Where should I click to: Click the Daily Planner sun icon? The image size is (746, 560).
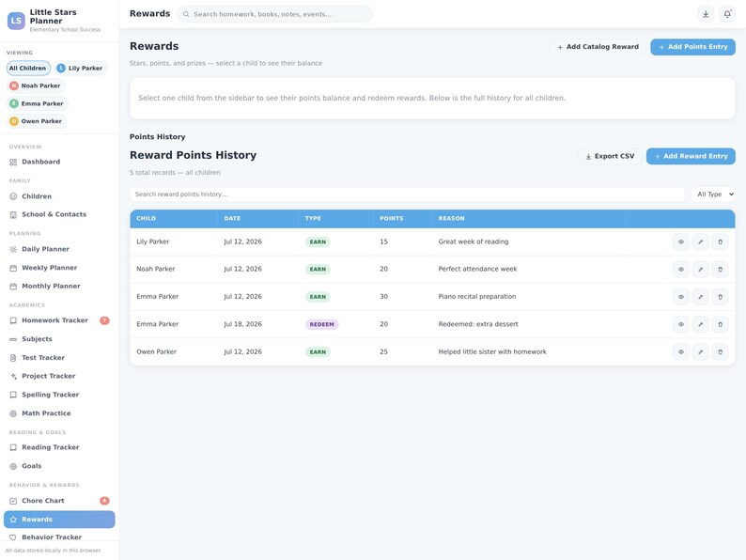tap(13, 249)
